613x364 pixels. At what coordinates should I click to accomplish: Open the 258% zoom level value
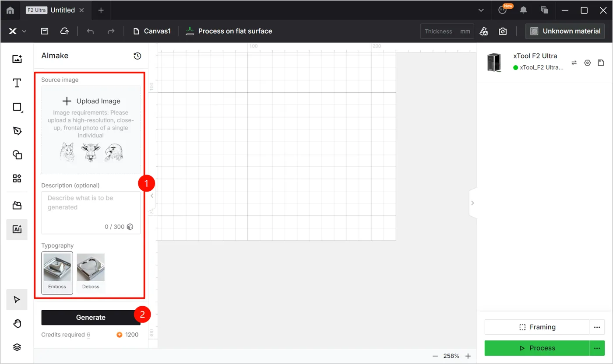(x=451, y=356)
